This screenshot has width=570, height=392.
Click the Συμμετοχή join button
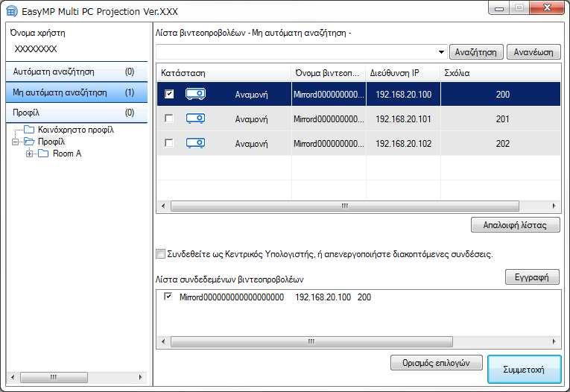[x=524, y=369]
